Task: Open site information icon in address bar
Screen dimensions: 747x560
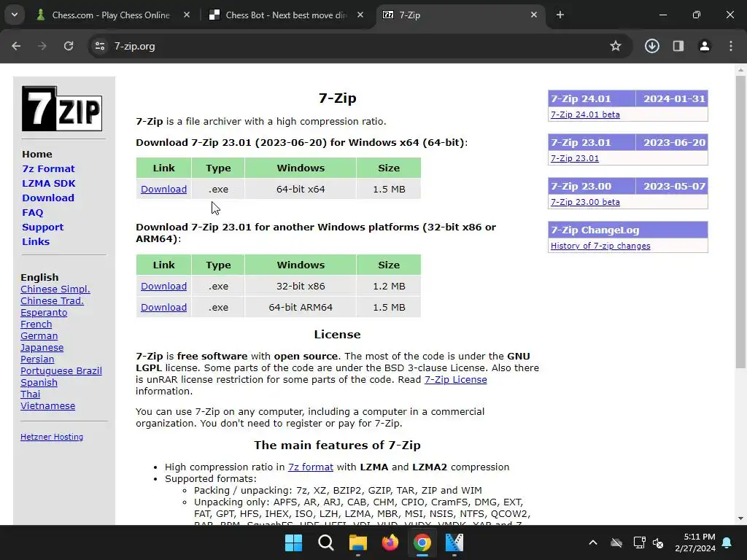Action: 99,46
